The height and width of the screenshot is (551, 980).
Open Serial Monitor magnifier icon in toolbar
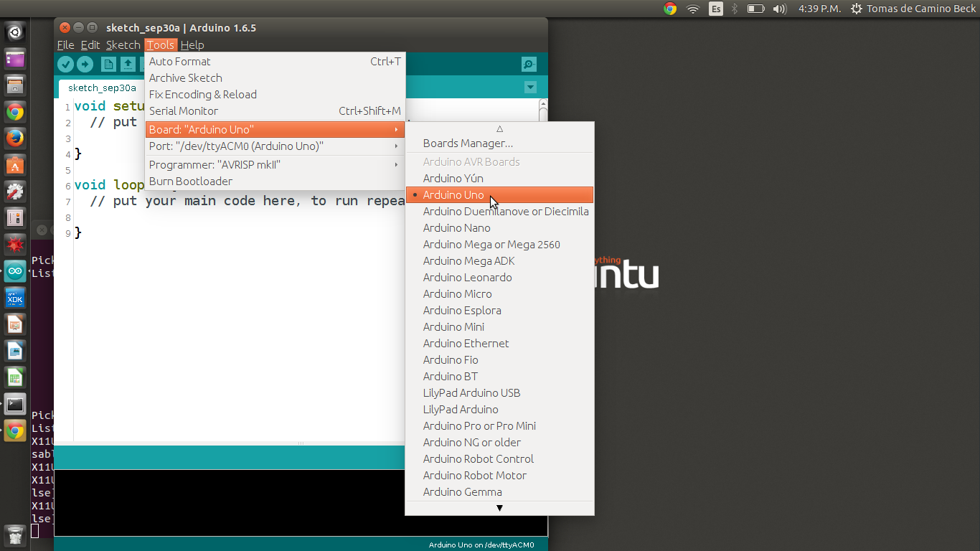[x=529, y=65]
